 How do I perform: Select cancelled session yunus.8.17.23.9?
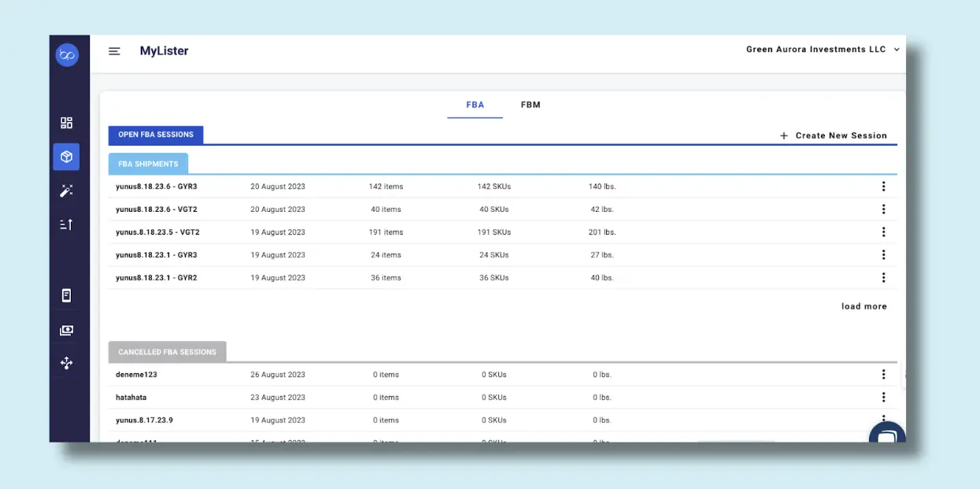(144, 420)
